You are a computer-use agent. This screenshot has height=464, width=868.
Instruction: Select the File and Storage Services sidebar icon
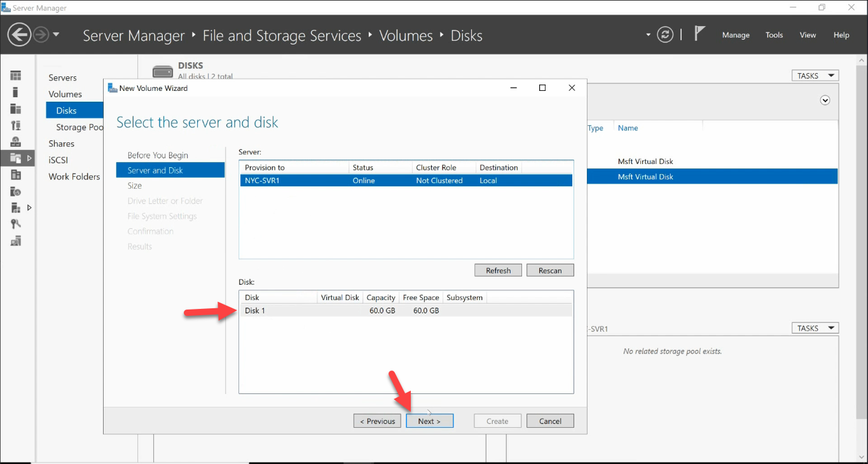tap(16, 158)
